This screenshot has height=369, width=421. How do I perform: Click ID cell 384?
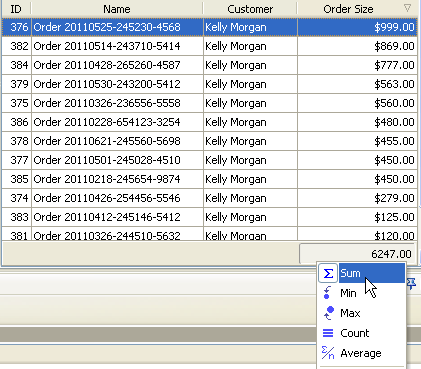[x=17, y=65]
